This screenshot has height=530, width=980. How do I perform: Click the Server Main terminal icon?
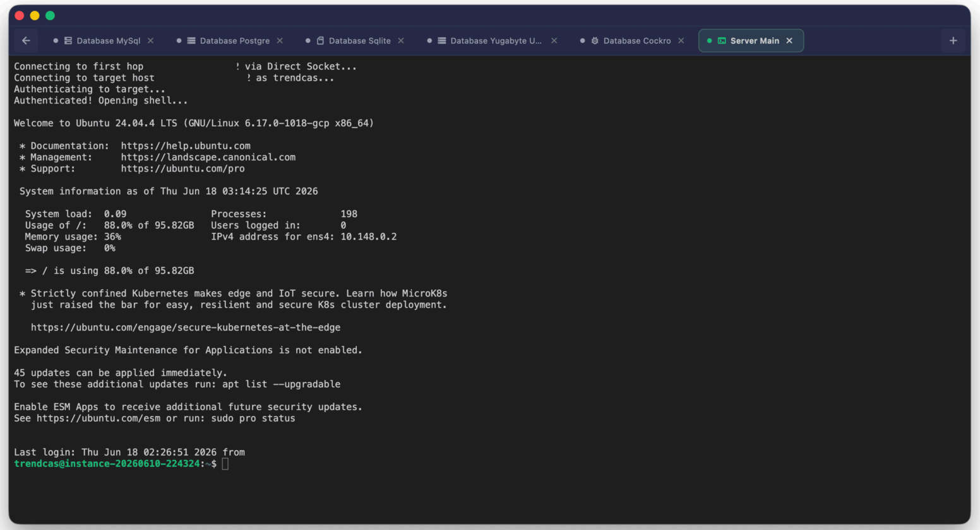click(722, 40)
